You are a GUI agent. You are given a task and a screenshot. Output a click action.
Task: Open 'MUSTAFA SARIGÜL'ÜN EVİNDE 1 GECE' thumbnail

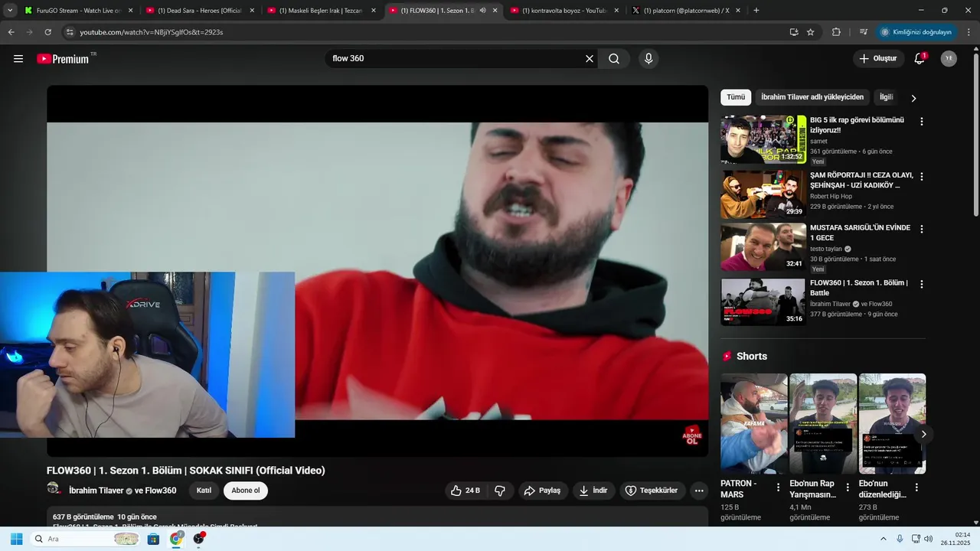(x=763, y=247)
